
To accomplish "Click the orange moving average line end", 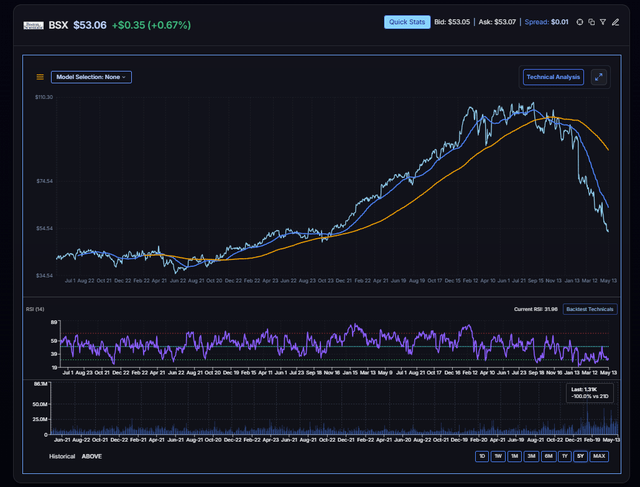I will 608,150.
